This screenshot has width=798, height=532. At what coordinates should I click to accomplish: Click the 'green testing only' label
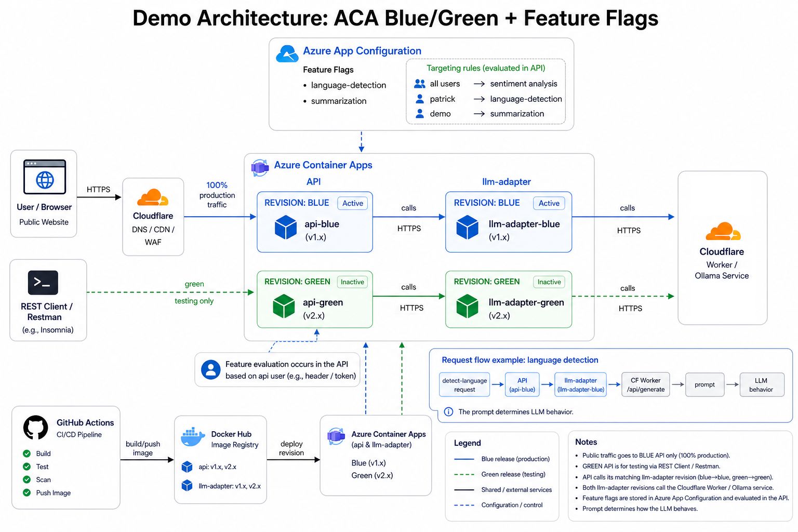(194, 292)
